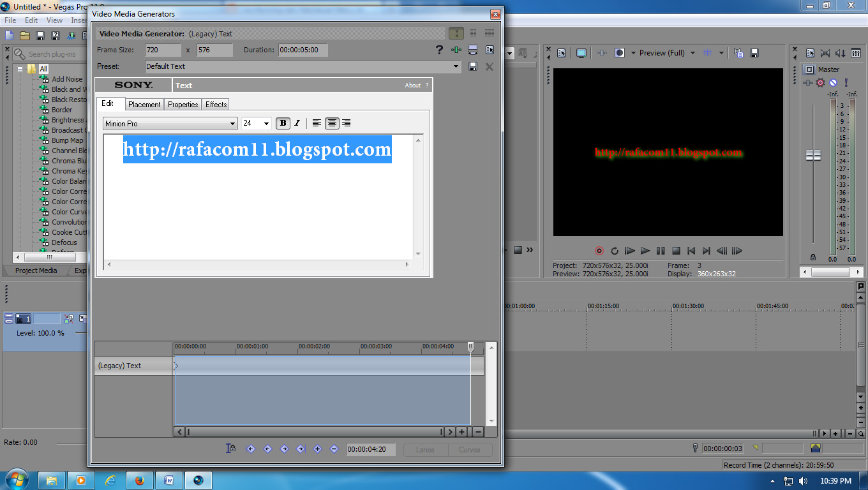Align text right in the generator
The height and width of the screenshot is (490, 868).
click(346, 123)
